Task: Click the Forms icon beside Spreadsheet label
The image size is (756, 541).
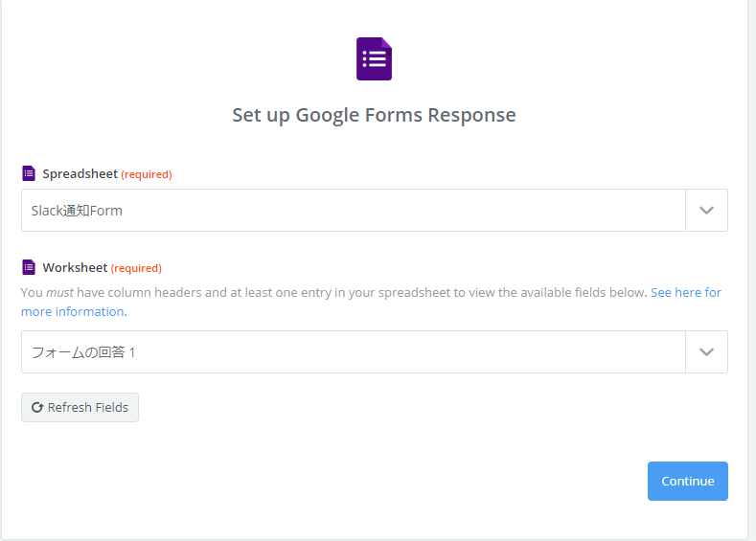Action: pyautogui.click(x=29, y=173)
